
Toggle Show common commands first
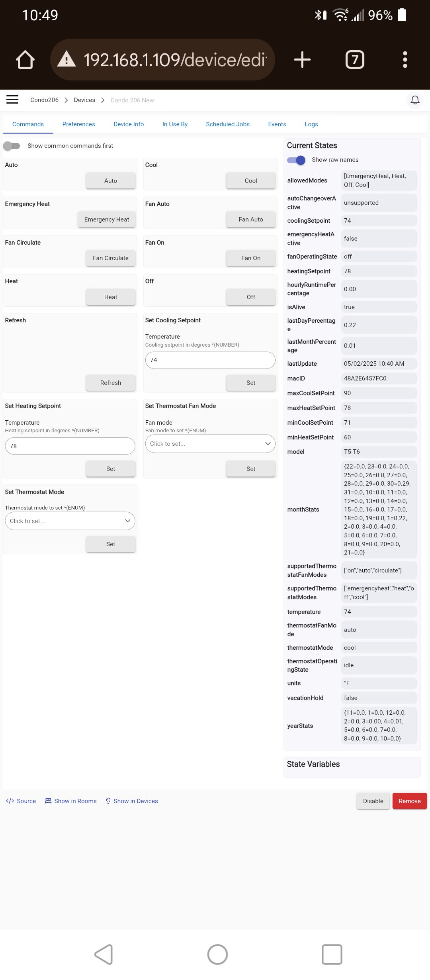click(x=12, y=146)
